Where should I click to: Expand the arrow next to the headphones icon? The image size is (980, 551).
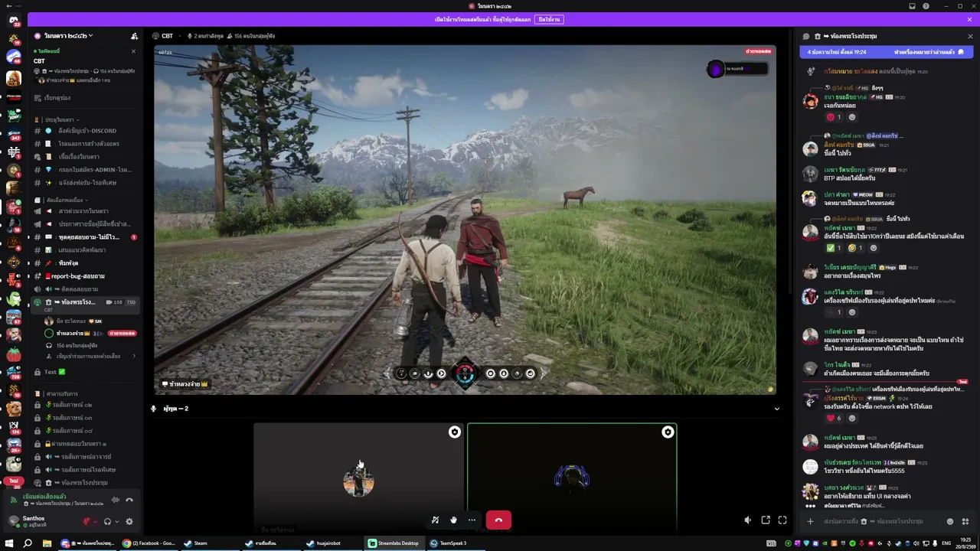coord(116,522)
